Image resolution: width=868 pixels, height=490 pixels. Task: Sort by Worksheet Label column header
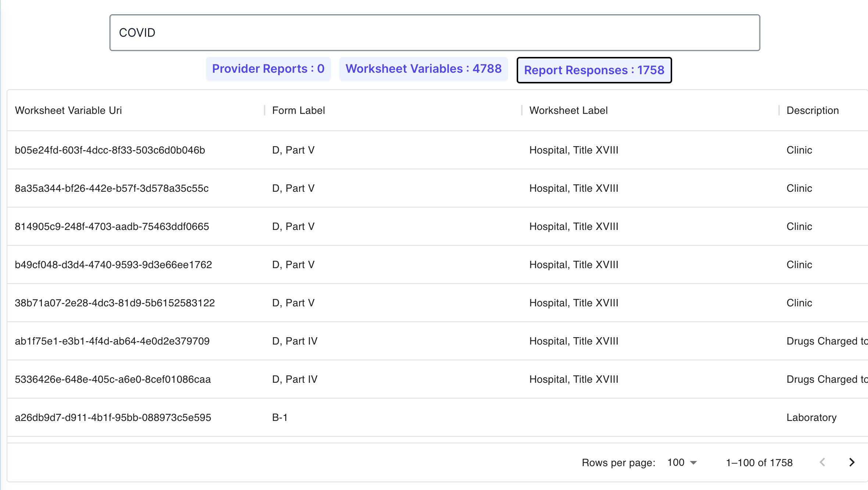[x=568, y=110]
